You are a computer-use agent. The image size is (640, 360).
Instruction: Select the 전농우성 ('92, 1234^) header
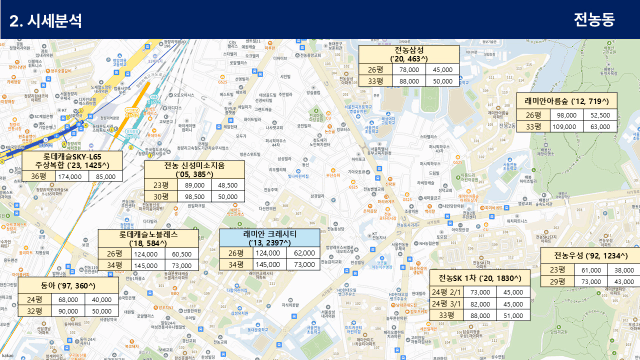point(591,256)
